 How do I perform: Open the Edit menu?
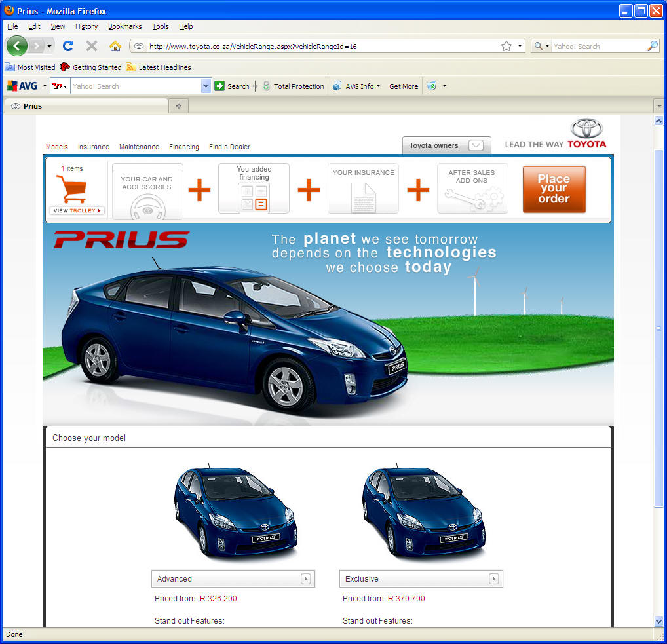(34, 26)
